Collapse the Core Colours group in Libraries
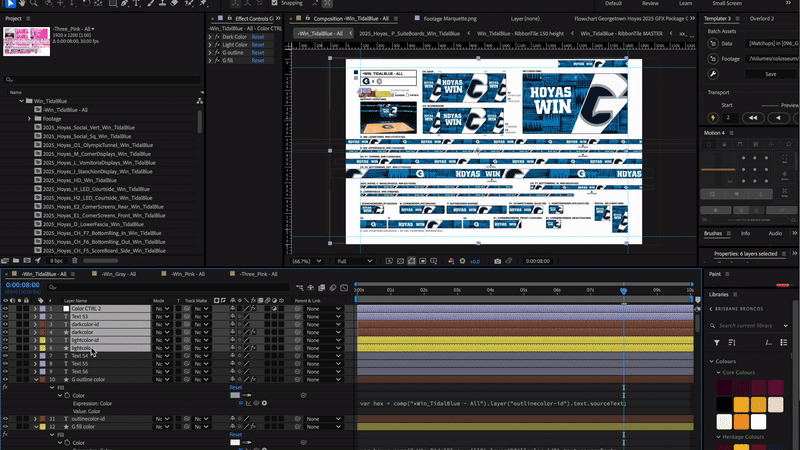The width and height of the screenshot is (800, 450). [x=718, y=372]
